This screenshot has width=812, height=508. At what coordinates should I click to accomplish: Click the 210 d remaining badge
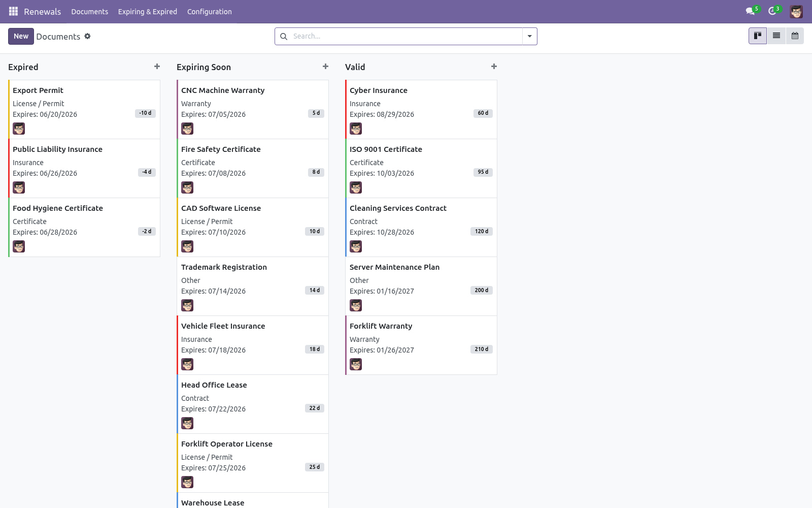[482, 349]
